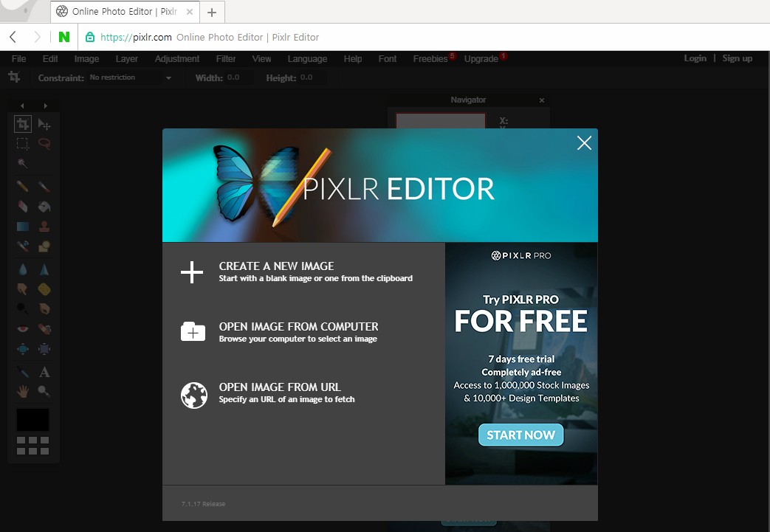Open the Font menu
The image size is (770, 532).
click(x=388, y=59)
